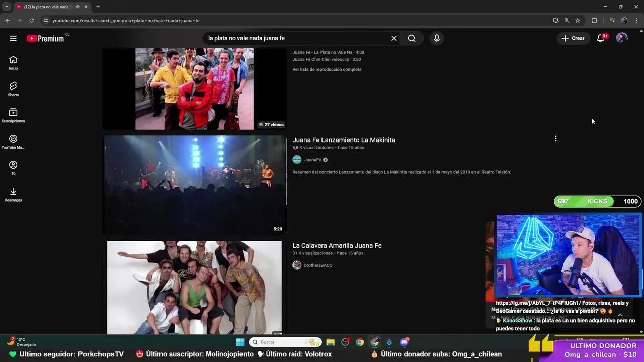
Task: Open the Chrome three-dot menu
Action: tap(637, 20)
